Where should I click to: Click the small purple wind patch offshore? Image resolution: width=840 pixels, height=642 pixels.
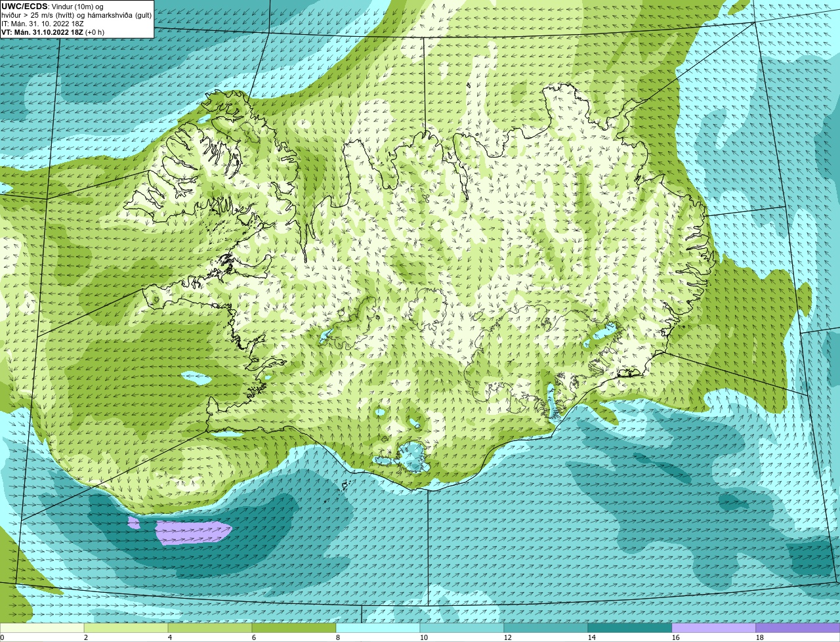134,523
